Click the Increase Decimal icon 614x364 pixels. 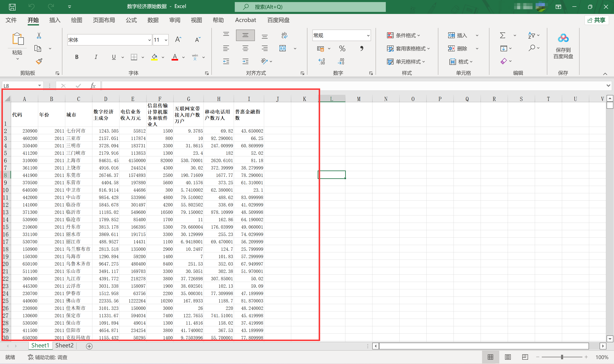tap(321, 61)
